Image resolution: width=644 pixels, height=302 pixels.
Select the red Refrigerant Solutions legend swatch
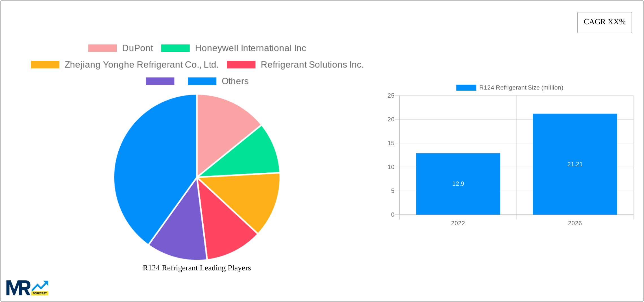pyautogui.click(x=241, y=65)
